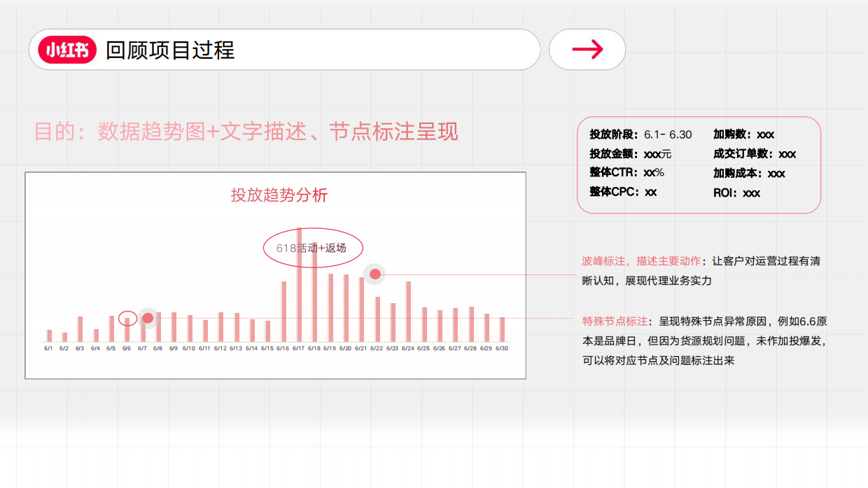Select the text 成交订单数：xxx

[x=755, y=154]
